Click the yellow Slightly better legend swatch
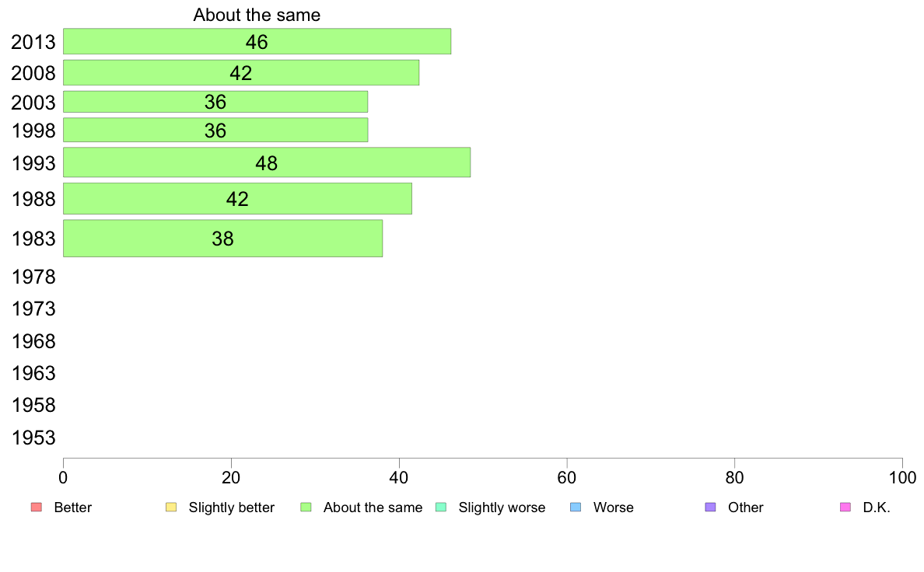Image resolution: width=924 pixels, height=572 pixels. [x=171, y=507]
